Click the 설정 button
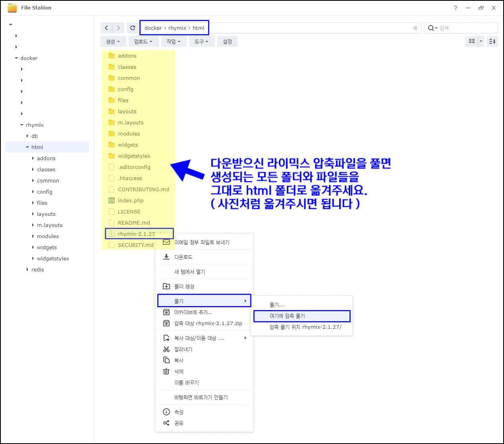Screen dimensions: 504x444 227,41
